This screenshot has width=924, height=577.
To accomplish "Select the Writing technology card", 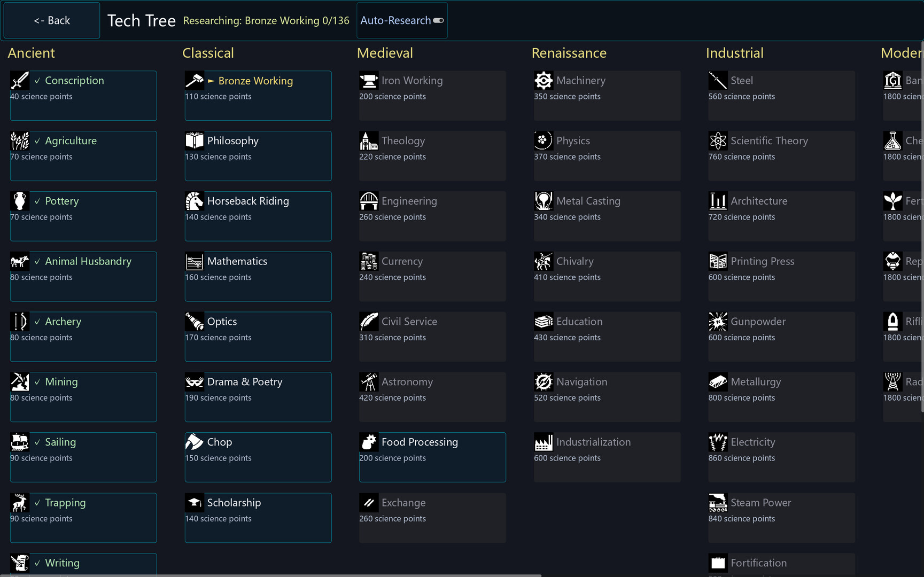I will 83,565.
